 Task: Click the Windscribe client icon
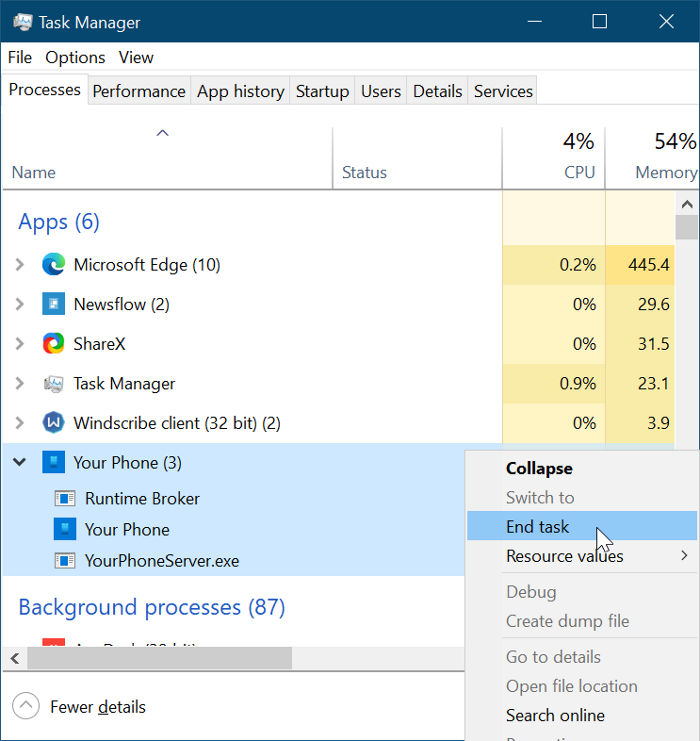53,423
